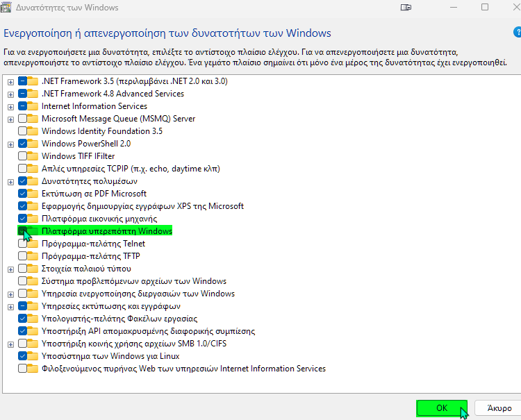Click the Internet Information Services folder icon
The image size is (521, 420).
(32, 106)
